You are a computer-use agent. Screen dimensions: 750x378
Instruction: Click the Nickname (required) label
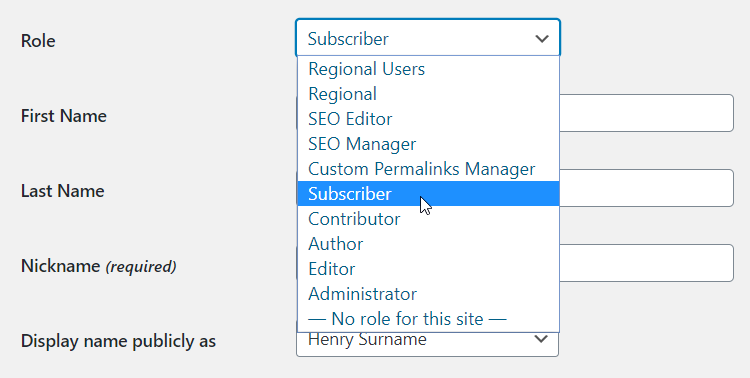(99, 266)
